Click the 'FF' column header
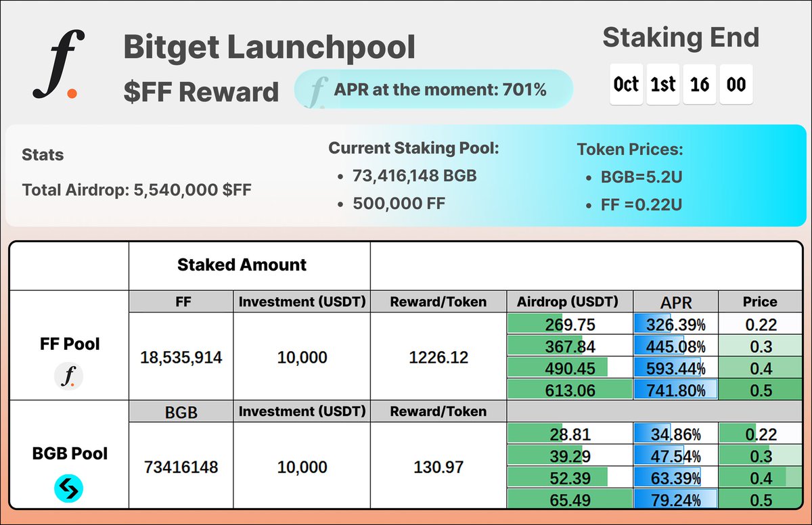812x525 pixels. click(181, 302)
